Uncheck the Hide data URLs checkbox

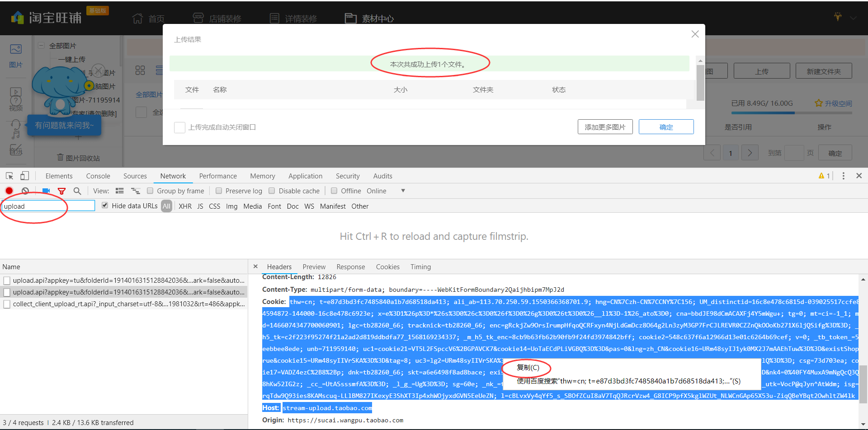pyautogui.click(x=105, y=206)
